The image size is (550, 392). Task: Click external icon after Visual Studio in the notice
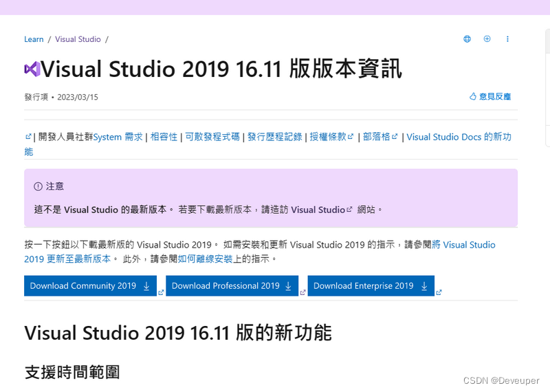pyautogui.click(x=349, y=210)
